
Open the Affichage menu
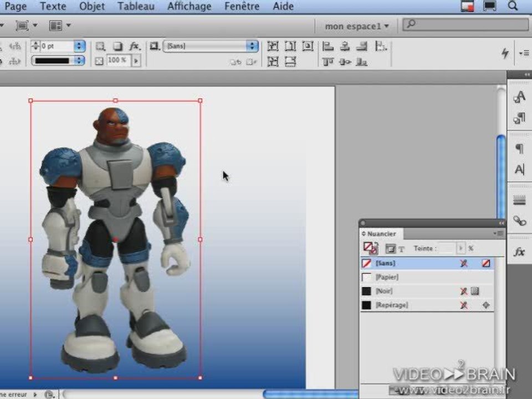[x=190, y=6]
